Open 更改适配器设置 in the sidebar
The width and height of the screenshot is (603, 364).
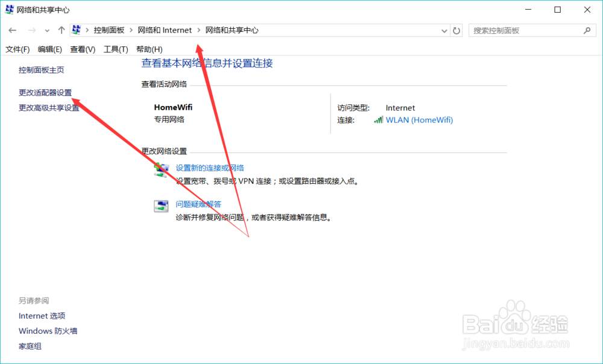[44, 93]
